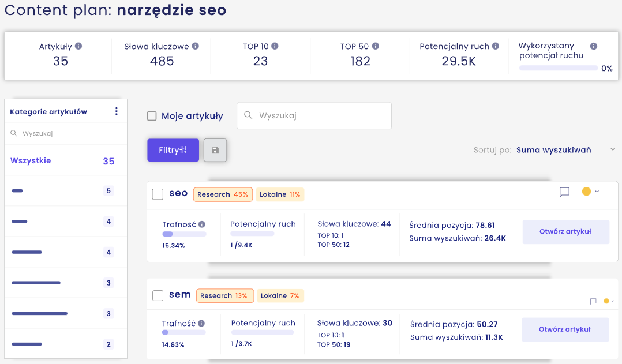Open three-dot menu in Kategorie artykułów

coord(117,111)
